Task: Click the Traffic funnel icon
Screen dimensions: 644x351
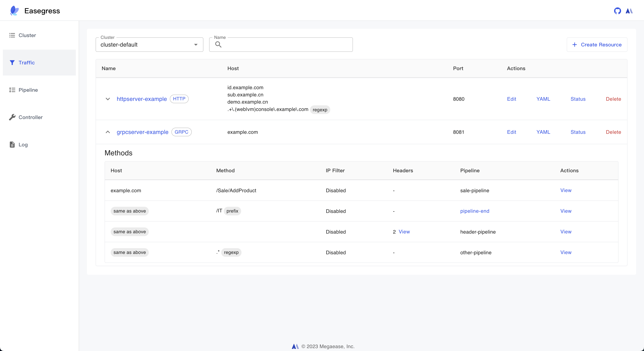Action: (12, 63)
